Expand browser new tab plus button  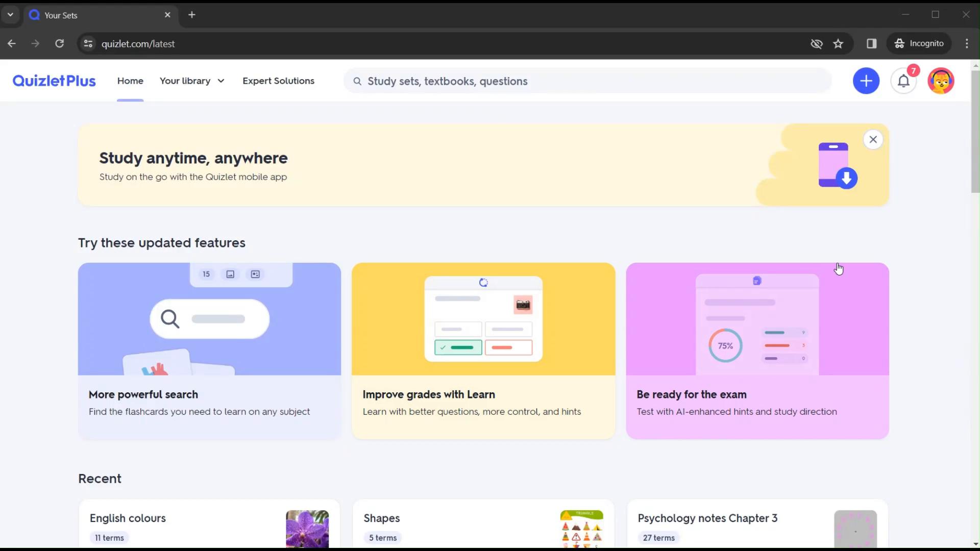point(192,15)
